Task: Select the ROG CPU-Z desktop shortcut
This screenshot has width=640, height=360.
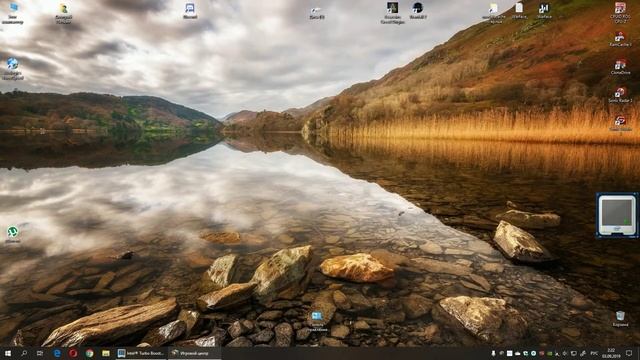Action: click(620, 13)
